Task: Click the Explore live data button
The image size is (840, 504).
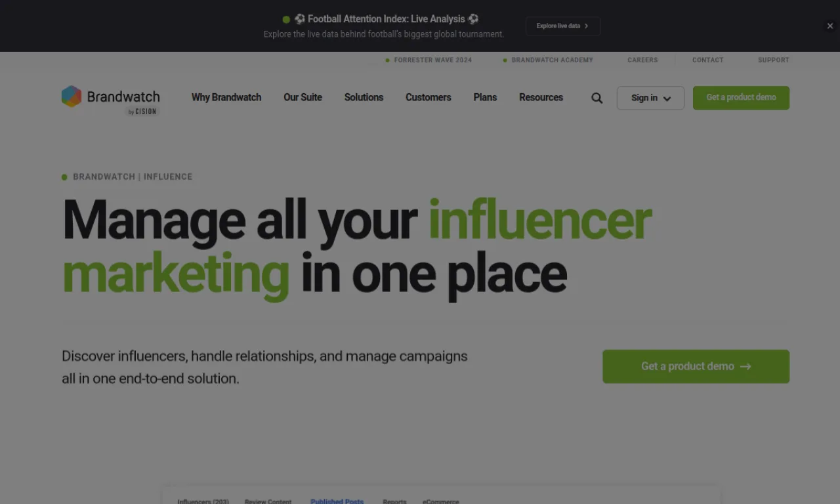Action: [562, 26]
